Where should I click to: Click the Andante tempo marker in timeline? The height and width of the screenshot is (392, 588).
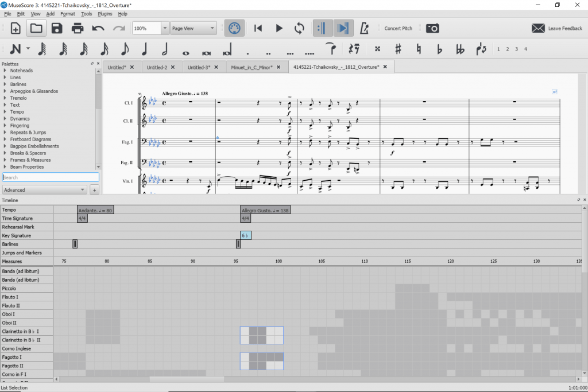tap(95, 210)
